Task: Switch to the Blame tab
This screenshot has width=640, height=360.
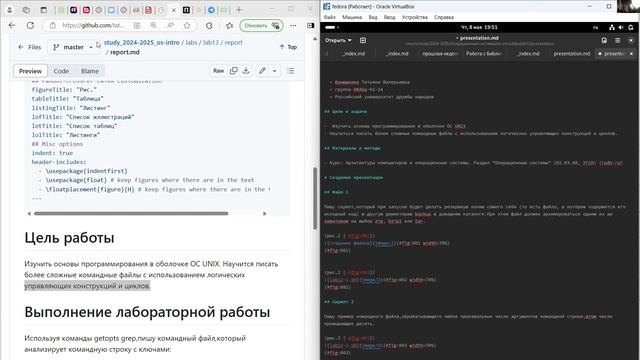Action: point(90,71)
